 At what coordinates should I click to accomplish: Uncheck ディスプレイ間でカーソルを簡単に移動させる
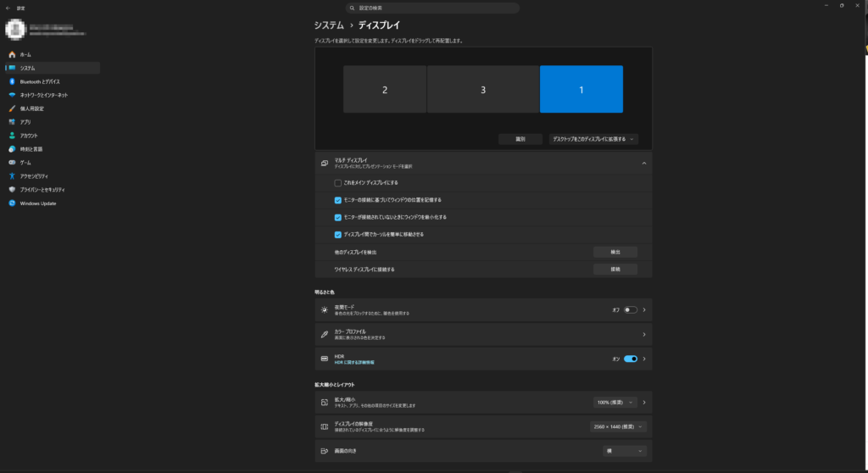click(337, 234)
